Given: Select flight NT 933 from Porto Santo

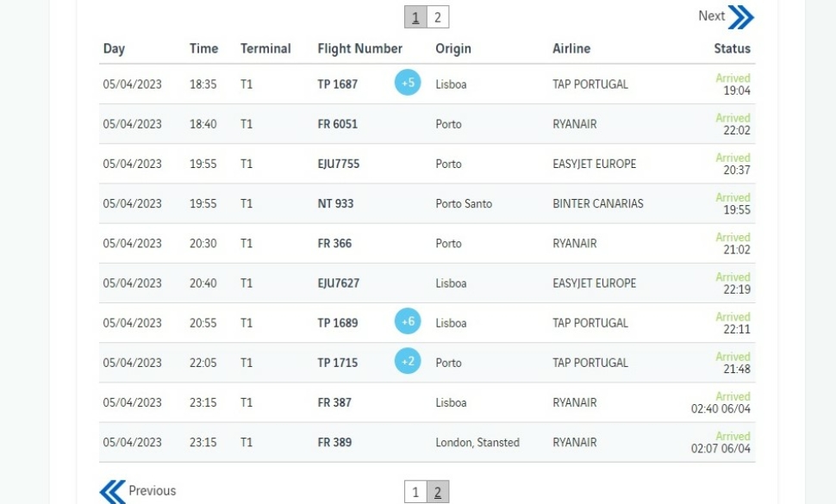Looking at the screenshot, I should 427,203.
